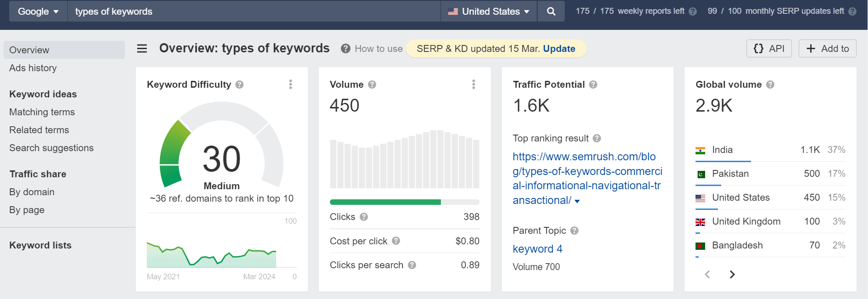Open Matching terms report
The height and width of the screenshot is (299, 868).
[42, 112]
